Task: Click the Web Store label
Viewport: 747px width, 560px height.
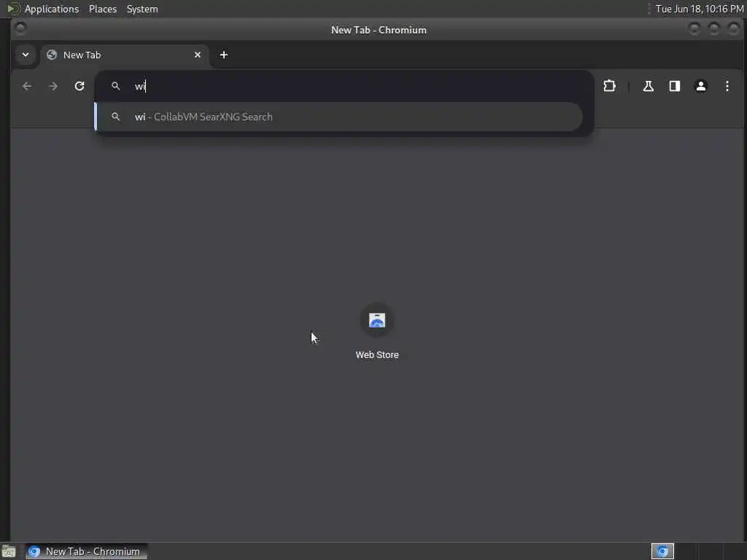Action: (377, 355)
